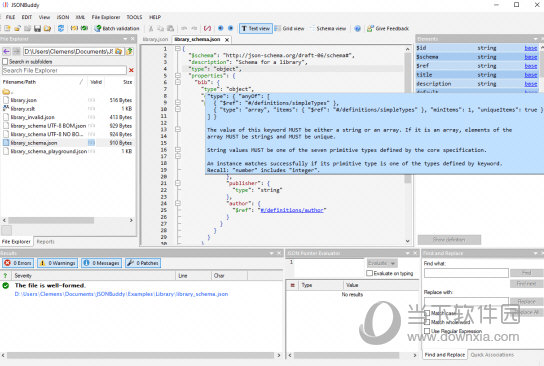Image resolution: width=544 pixels, height=366 pixels.
Task: Click the File Explorer horizontal scrollbar
Action: coord(51,220)
